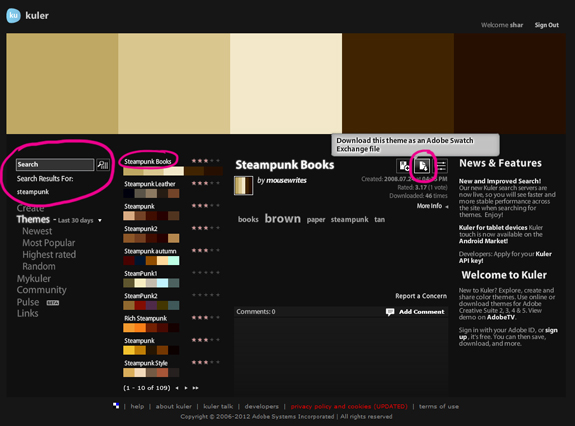This screenshot has height=426, width=575.
Task: Select the darkest brown last large swatch
Action: (x=510, y=84)
